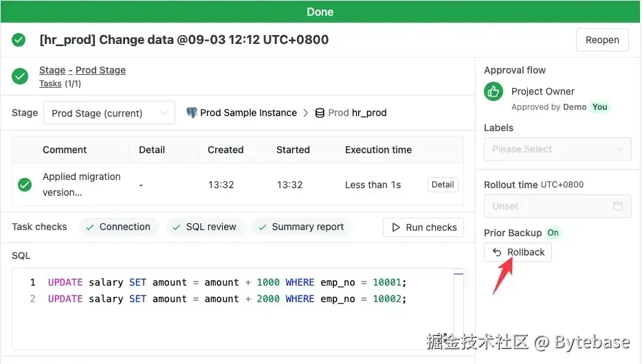Click the Connection check mark icon
This screenshot has height=364, width=642.
click(90, 227)
